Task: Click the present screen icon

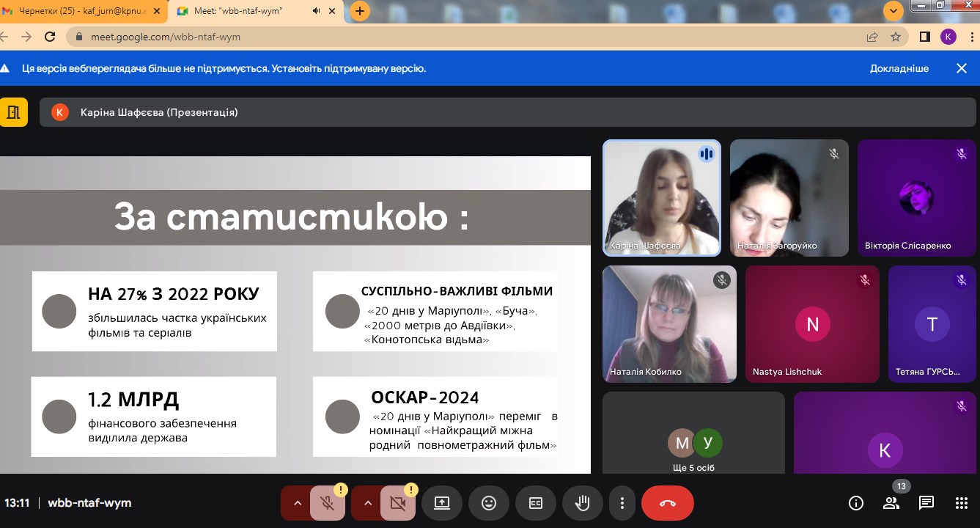Action: (441, 503)
